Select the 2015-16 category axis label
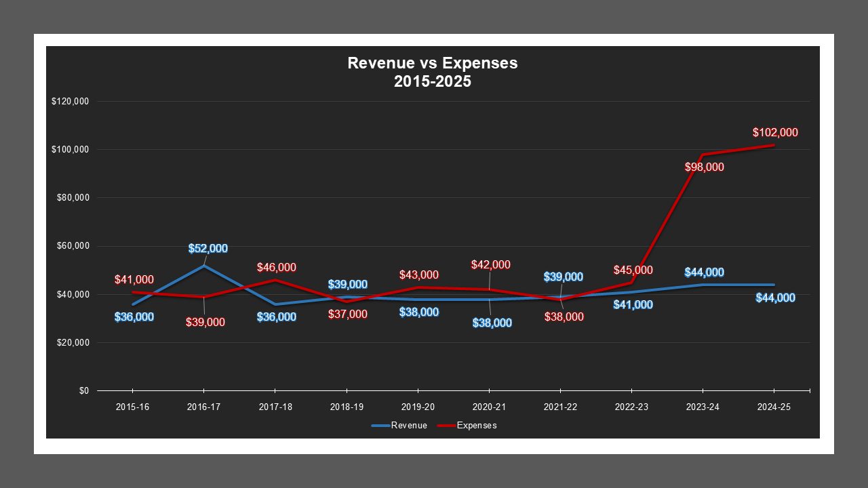Image resolution: width=868 pixels, height=488 pixels. [133, 407]
